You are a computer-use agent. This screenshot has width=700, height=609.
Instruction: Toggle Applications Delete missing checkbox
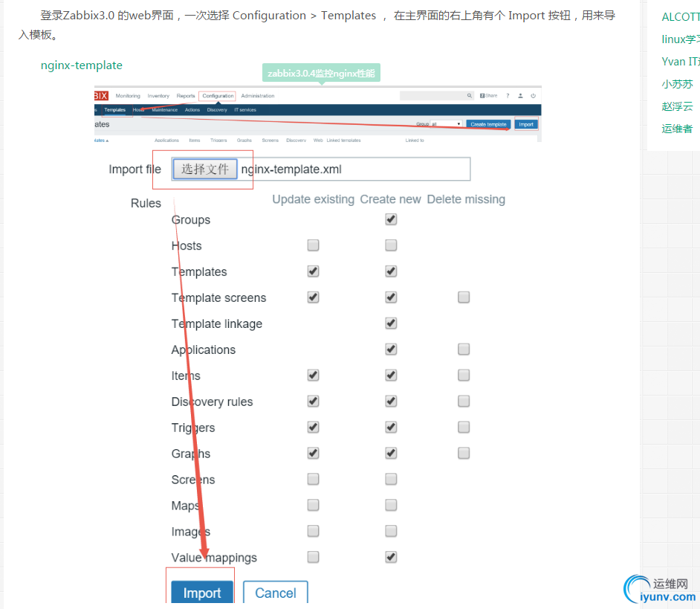[x=464, y=349]
